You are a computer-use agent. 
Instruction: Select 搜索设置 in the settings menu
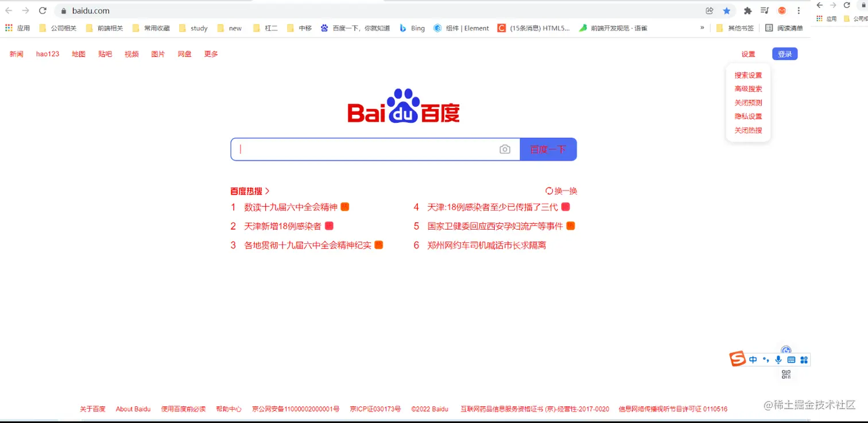click(748, 75)
